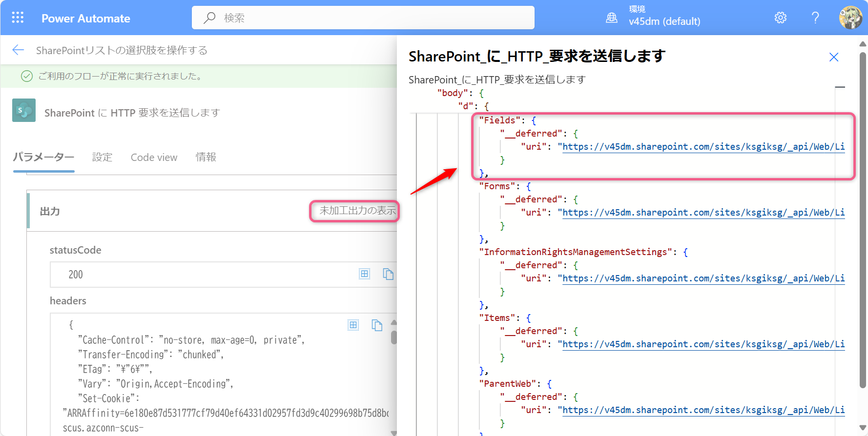Click the "Vary" header line

click(156, 384)
